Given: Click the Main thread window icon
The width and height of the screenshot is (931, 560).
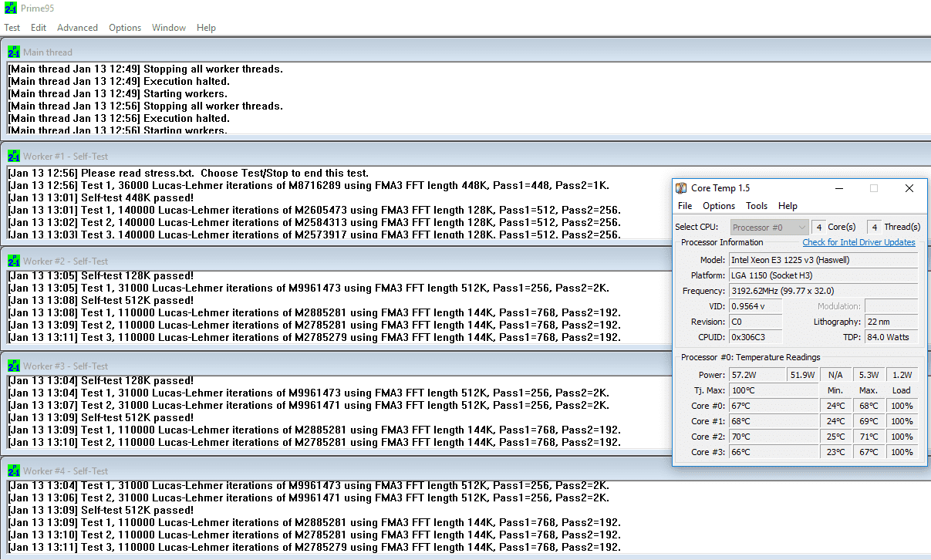Looking at the screenshot, I should click(14, 52).
